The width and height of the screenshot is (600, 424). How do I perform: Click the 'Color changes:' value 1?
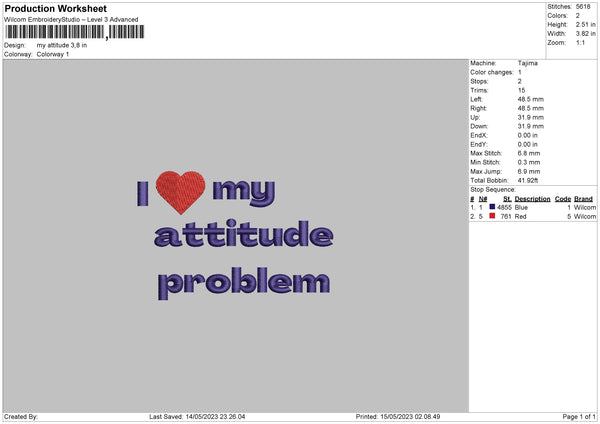[520, 72]
